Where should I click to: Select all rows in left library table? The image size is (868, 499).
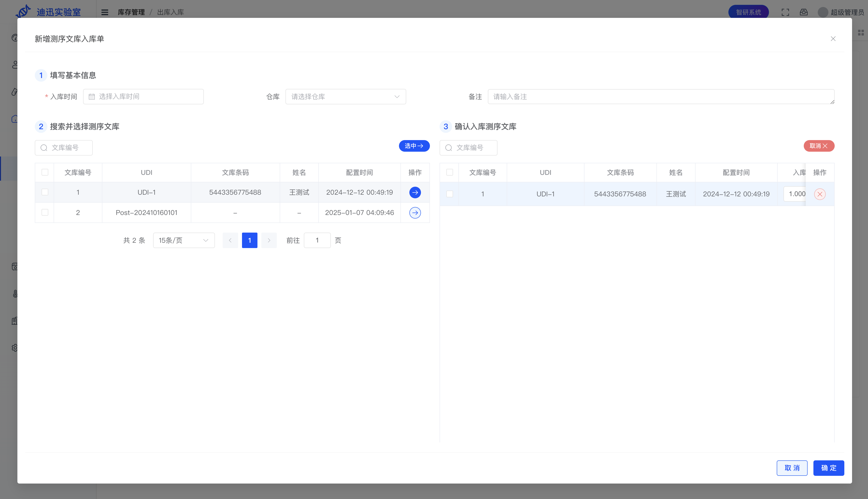tap(45, 172)
